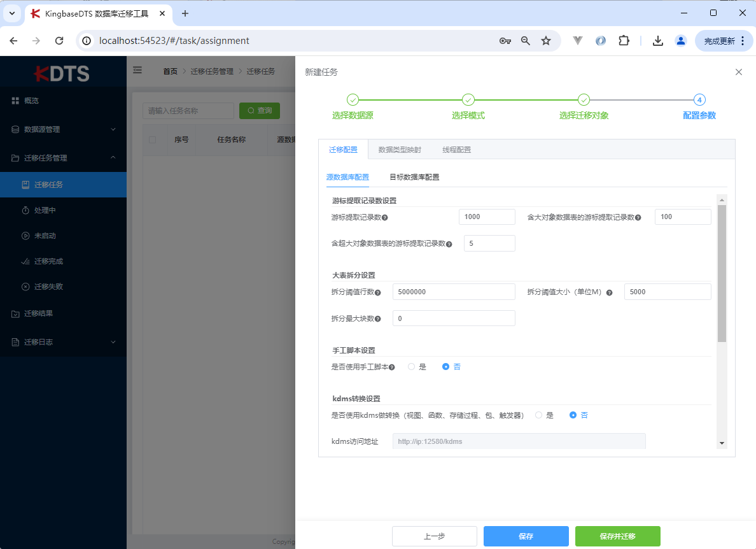Click help icon next to 游标提取记录数
The image size is (756, 549).
(x=385, y=218)
